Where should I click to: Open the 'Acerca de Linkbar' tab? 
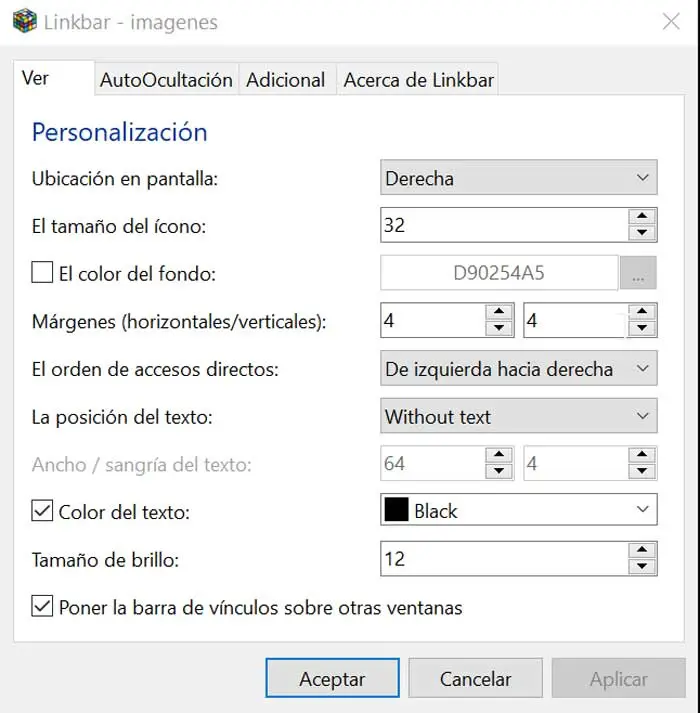(418, 80)
